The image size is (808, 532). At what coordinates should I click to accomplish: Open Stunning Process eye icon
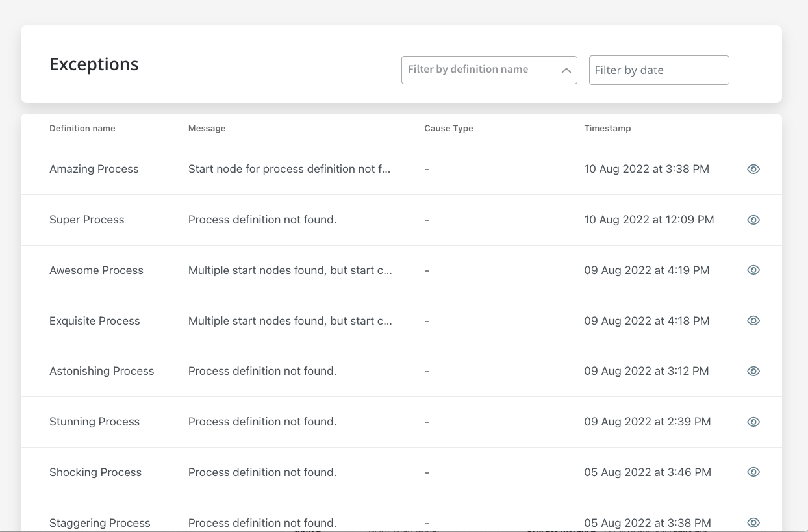pyautogui.click(x=753, y=422)
